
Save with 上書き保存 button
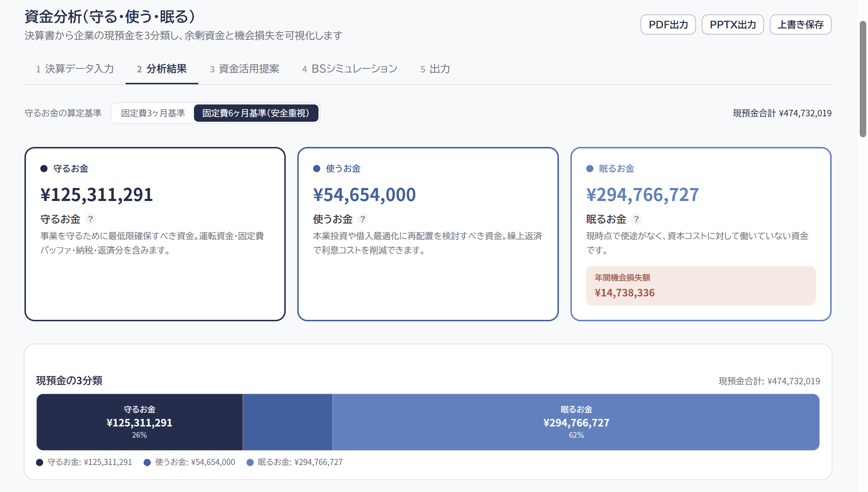click(800, 24)
